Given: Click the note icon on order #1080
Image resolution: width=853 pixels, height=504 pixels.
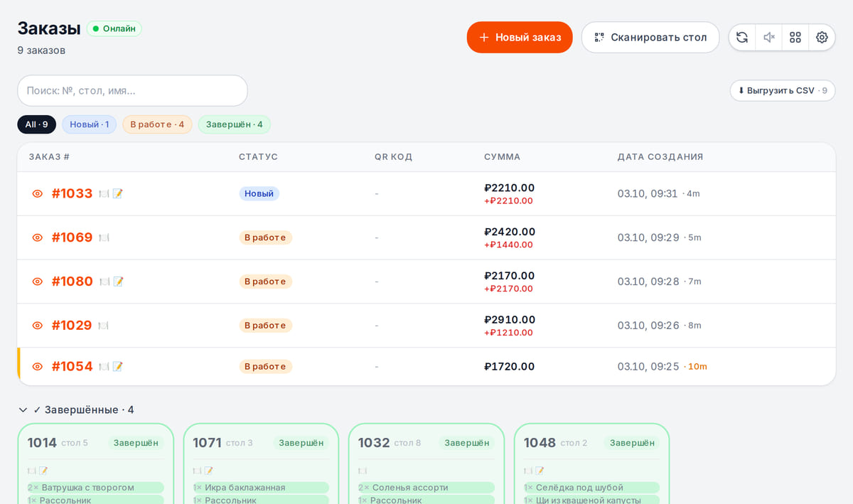Looking at the screenshot, I should (119, 282).
